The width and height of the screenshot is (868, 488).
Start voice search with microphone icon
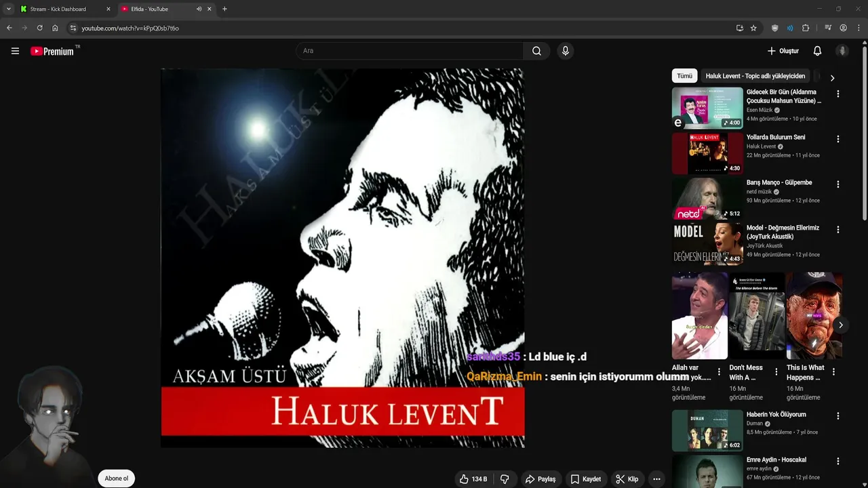click(x=566, y=51)
